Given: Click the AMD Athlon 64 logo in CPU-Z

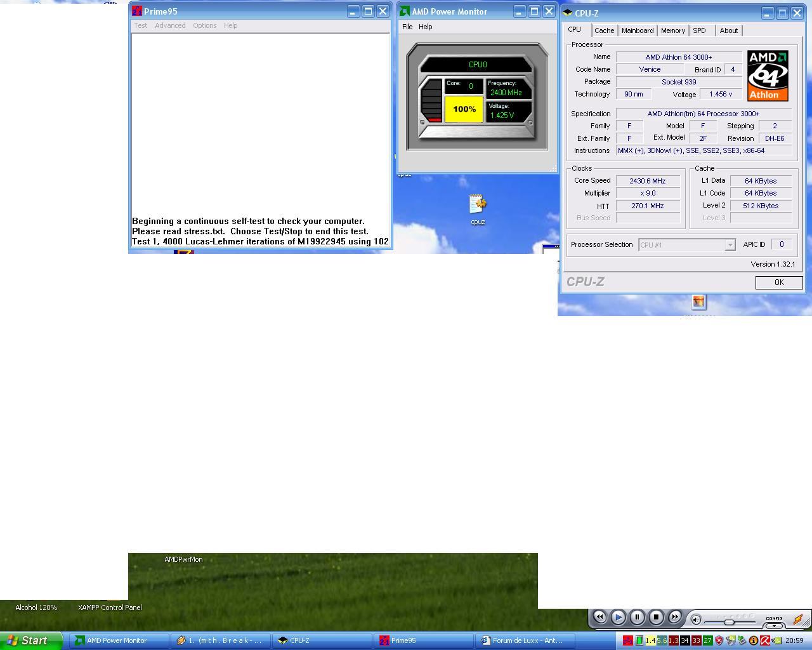Looking at the screenshot, I should [x=768, y=76].
